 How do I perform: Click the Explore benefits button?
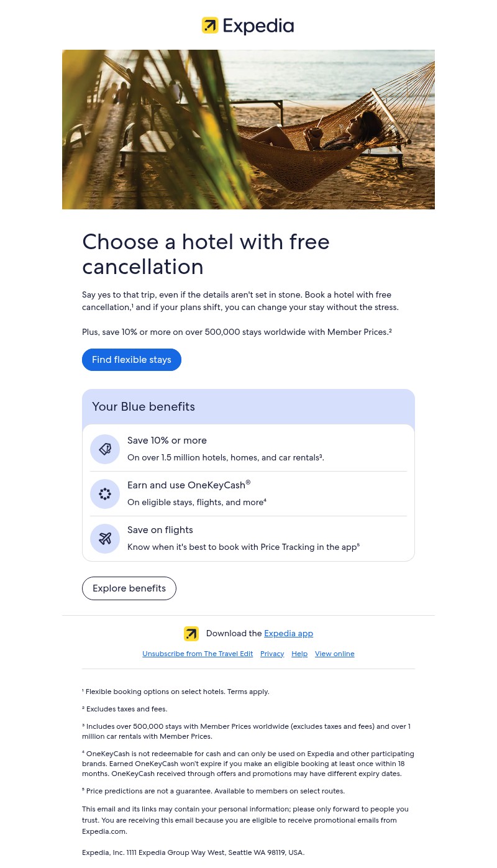click(129, 588)
